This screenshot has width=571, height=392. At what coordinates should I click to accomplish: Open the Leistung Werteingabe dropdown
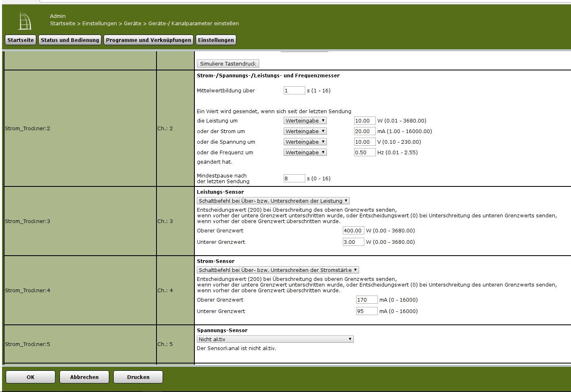[305, 120]
